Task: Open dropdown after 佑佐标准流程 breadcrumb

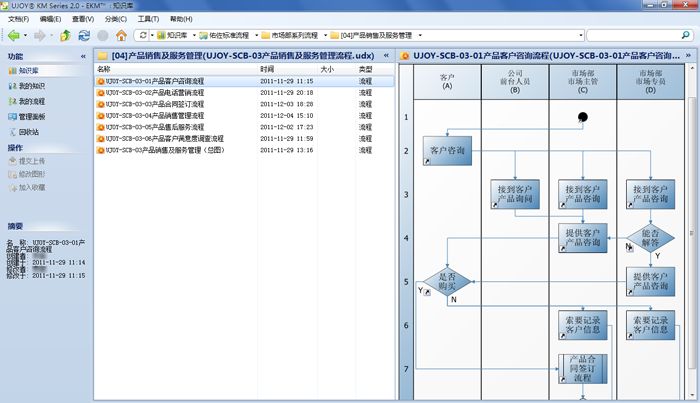Action: tap(257, 35)
